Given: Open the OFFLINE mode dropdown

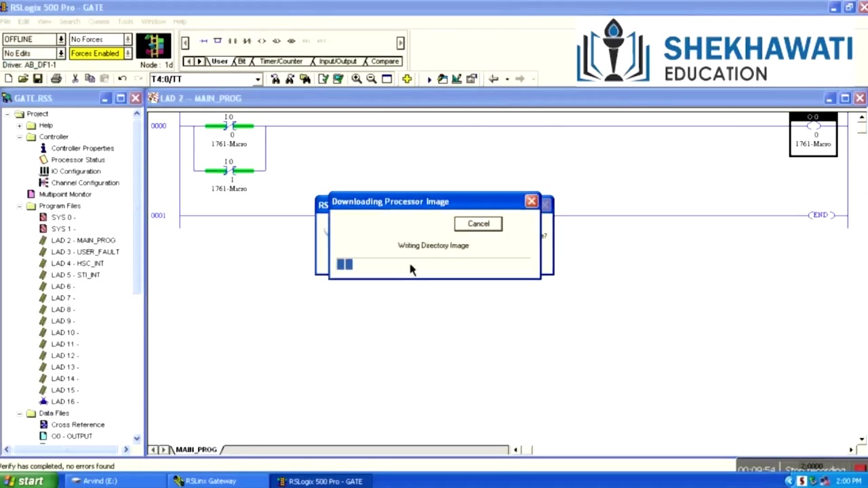Looking at the screenshot, I should [x=61, y=39].
